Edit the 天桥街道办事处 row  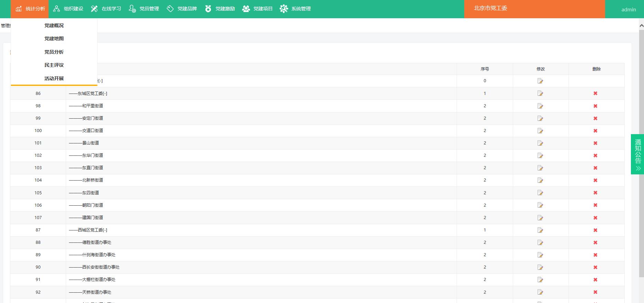click(540, 292)
